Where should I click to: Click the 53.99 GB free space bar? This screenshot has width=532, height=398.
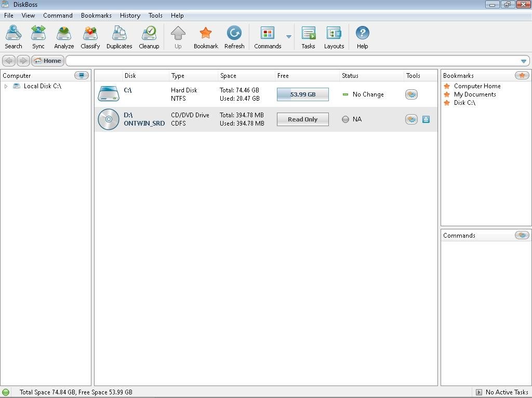303,94
